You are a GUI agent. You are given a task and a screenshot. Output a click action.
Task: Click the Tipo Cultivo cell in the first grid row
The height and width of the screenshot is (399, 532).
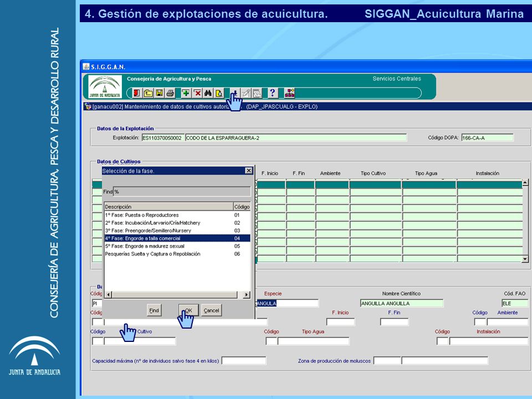[375, 185]
